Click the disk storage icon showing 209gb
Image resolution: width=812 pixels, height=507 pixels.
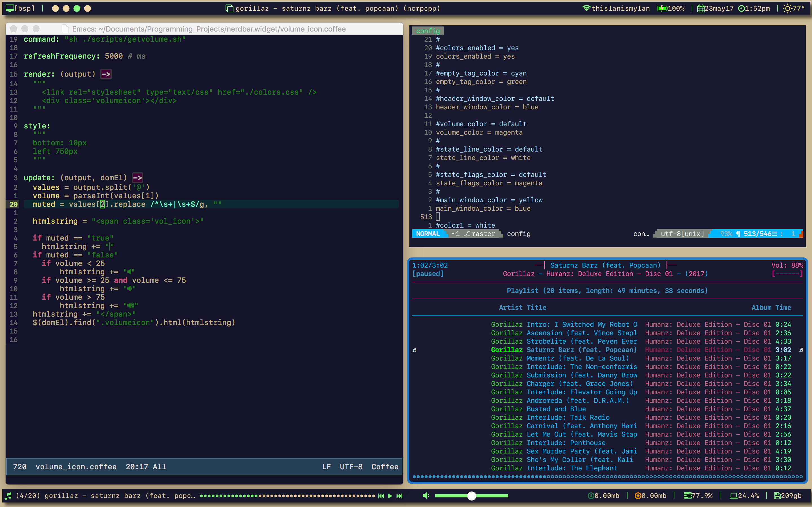(777, 496)
